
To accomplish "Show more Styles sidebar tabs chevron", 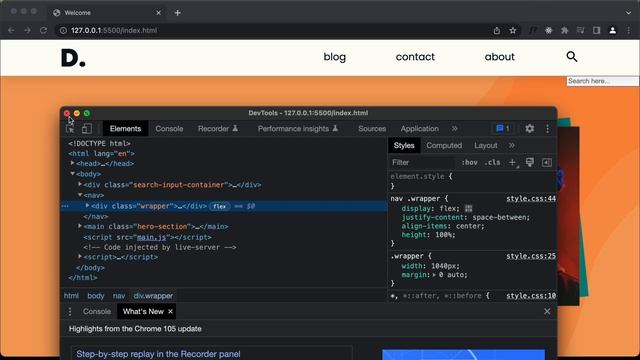I will 511,145.
